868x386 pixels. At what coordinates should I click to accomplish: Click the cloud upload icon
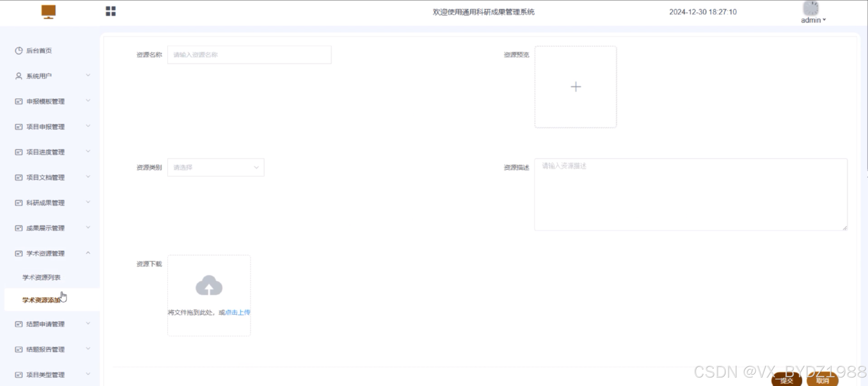(209, 285)
